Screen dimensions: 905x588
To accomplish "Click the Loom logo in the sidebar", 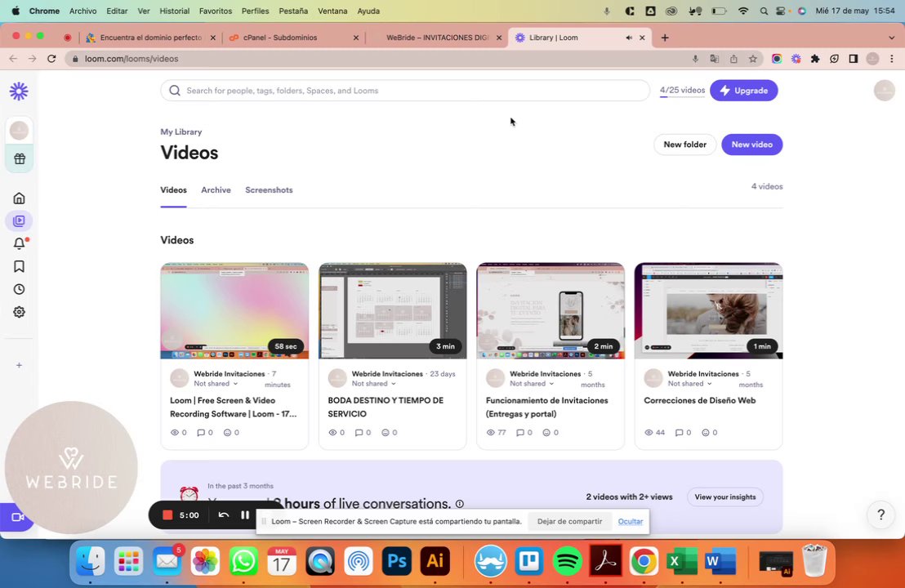I will [x=19, y=91].
